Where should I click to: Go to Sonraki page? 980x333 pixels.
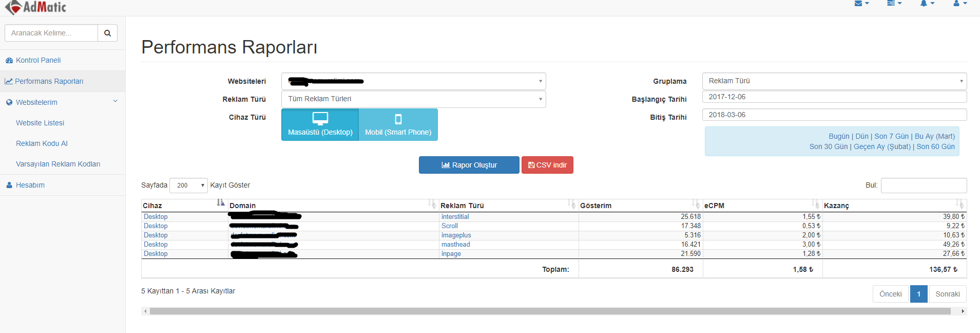[x=948, y=294]
